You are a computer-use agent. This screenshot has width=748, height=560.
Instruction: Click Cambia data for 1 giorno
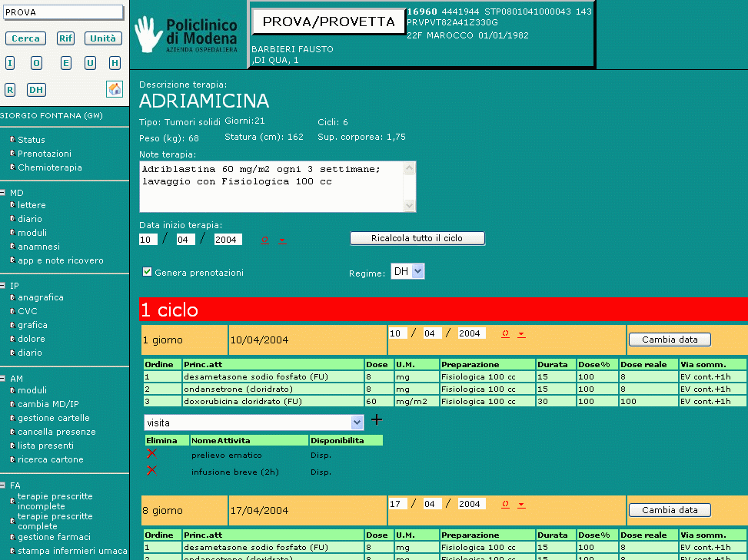pyautogui.click(x=669, y=339)
